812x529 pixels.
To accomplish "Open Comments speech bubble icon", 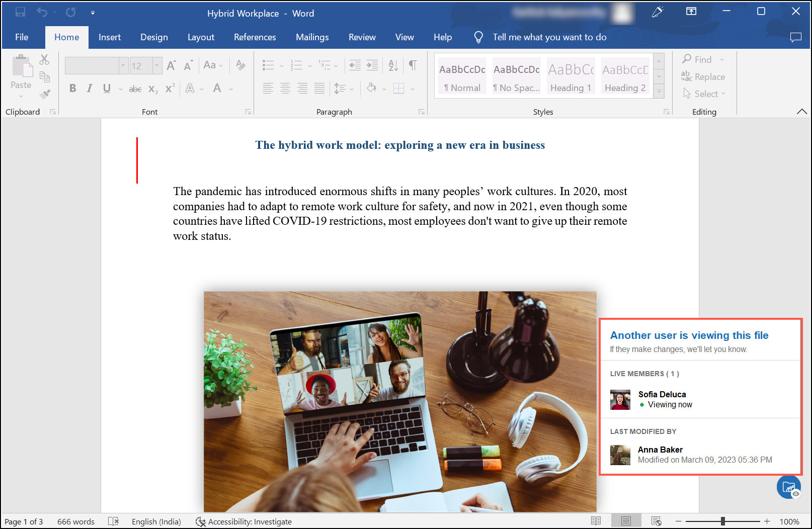I will [x=796, y=37].
